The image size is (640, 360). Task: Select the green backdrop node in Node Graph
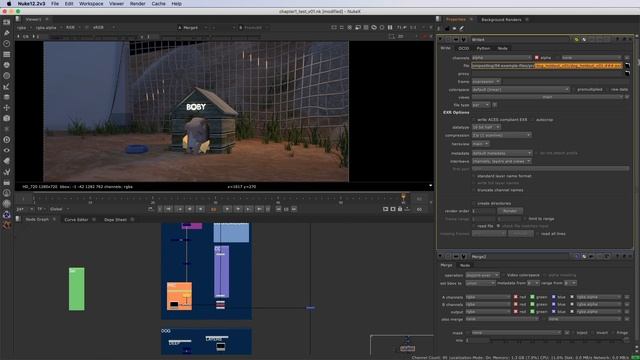[x=77, y=289]
